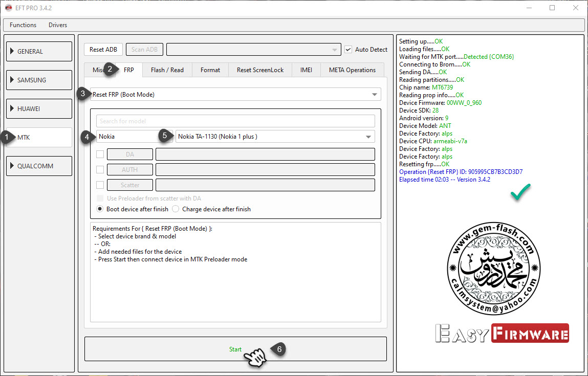Screen dimensions: 588x376
Task: Click the Device Firmware 00WW_0_960 line
Action: pos(440,103)
